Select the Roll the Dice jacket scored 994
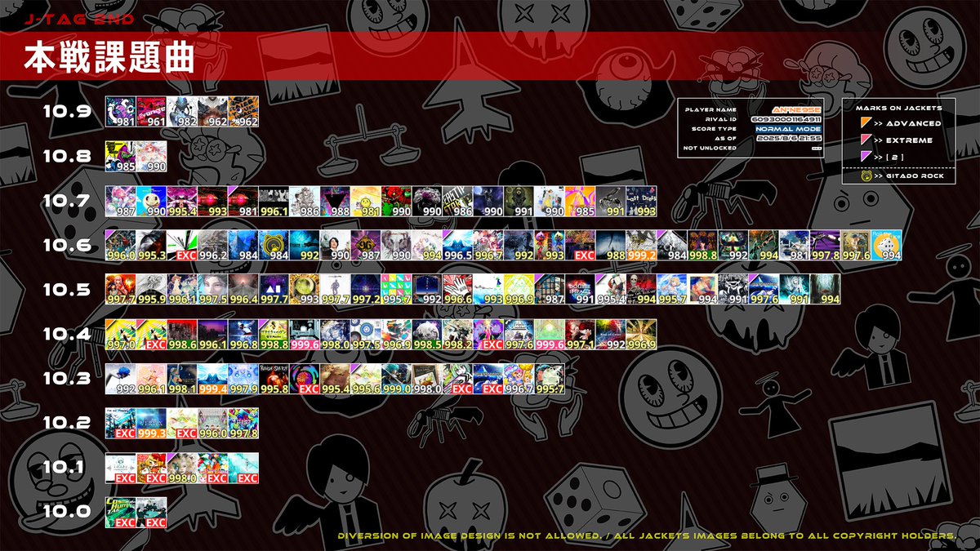Image resolution: width=980 pixels, height=551 pixels. pos(887,246)
